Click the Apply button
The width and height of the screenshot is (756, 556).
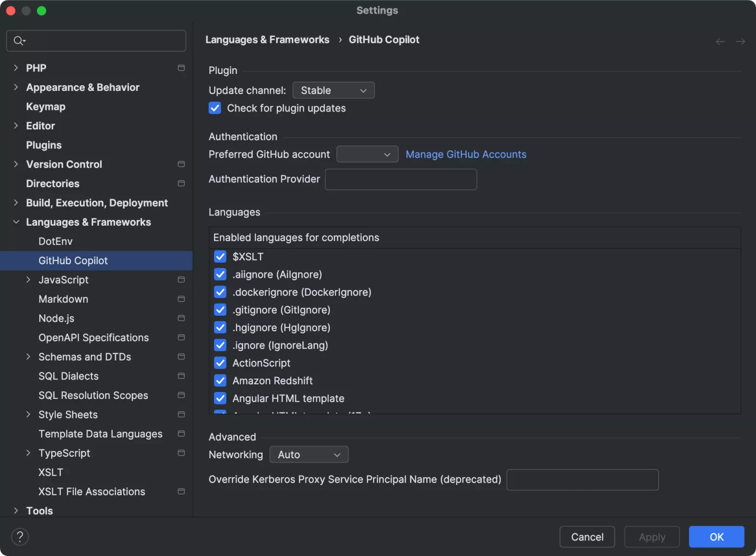[652, 537]
